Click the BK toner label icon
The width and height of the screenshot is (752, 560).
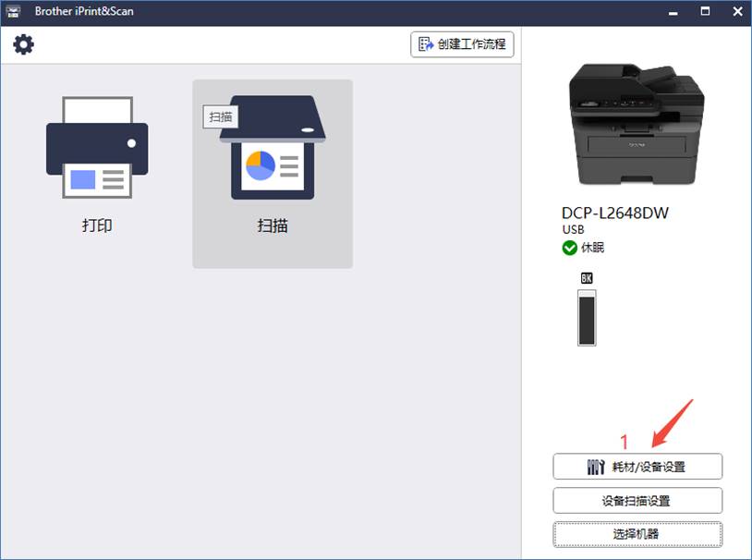(587, 278)
